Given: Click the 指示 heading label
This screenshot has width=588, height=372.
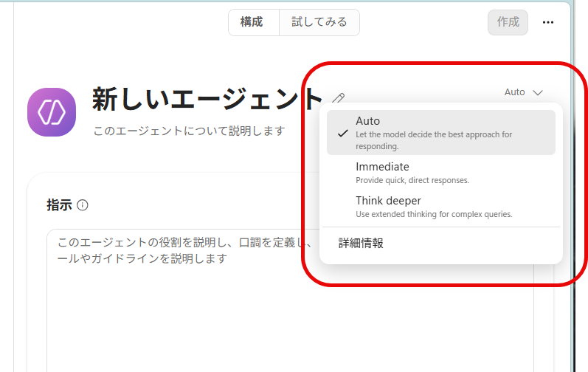Looking at the screenshot, I should tap(59, 205).
